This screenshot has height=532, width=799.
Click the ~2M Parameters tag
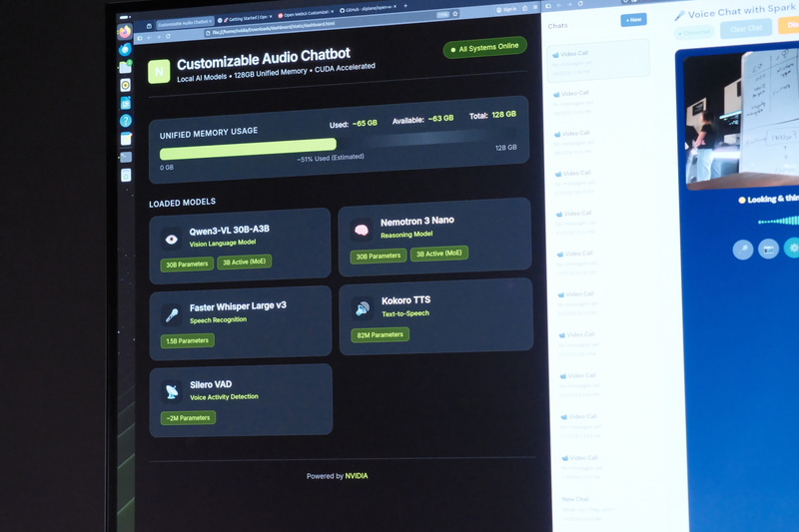coord(188,418)
